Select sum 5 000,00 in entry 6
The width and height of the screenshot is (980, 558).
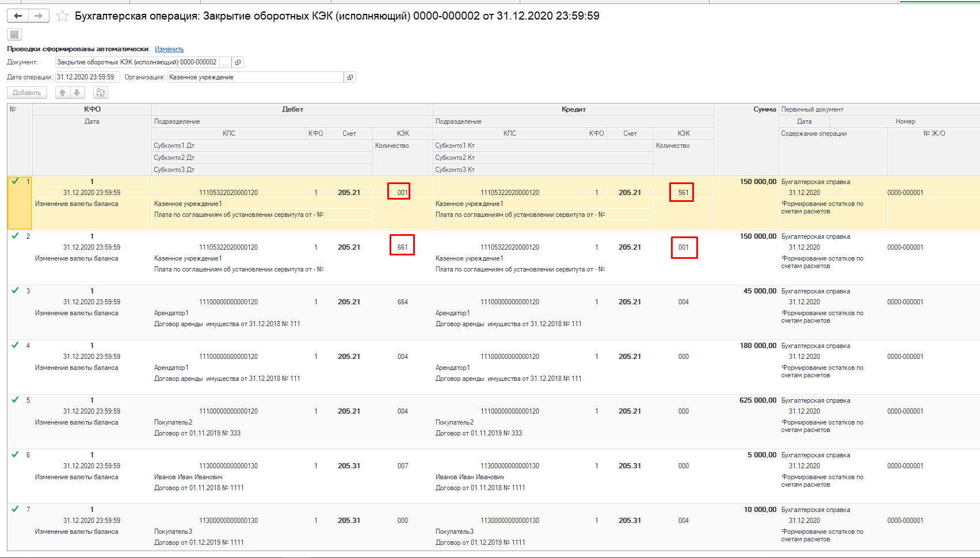pos(762,455)
